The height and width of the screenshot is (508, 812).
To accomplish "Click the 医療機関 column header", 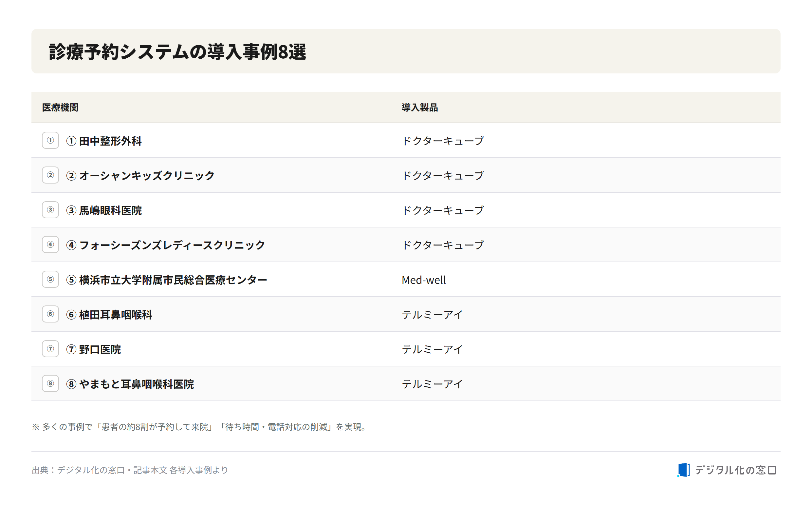I will pyautogui.click(x=60, y=107).
